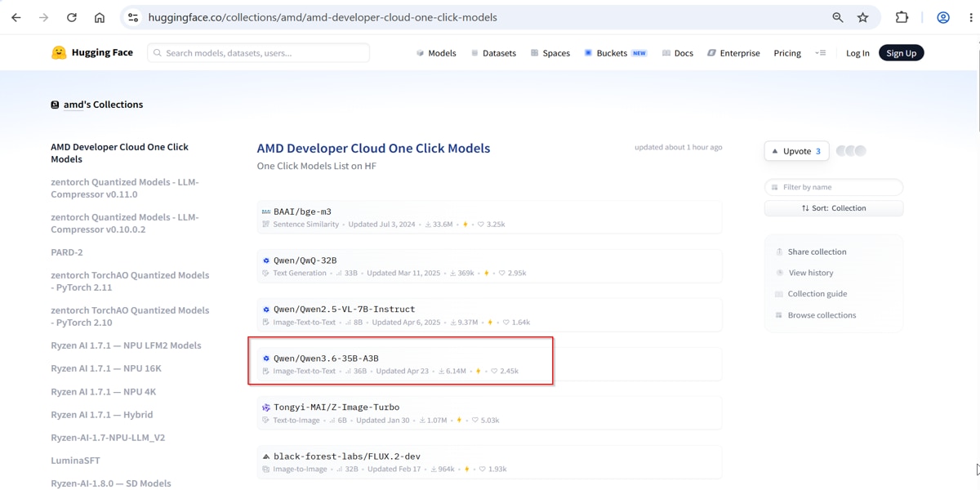Expand the extra navigation menu icon
Image resolution: width=980 pixels, height=490 pixels.
tap(820, 53)
